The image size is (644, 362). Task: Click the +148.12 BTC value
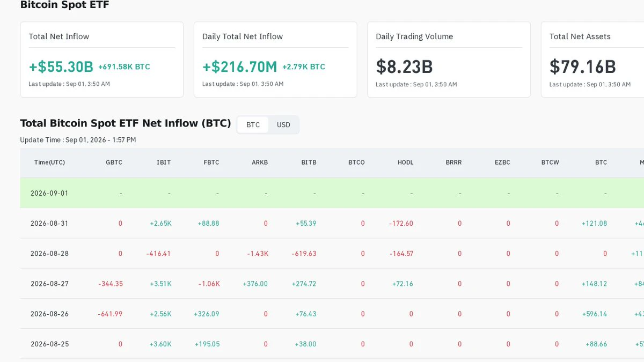click(594, 284)
